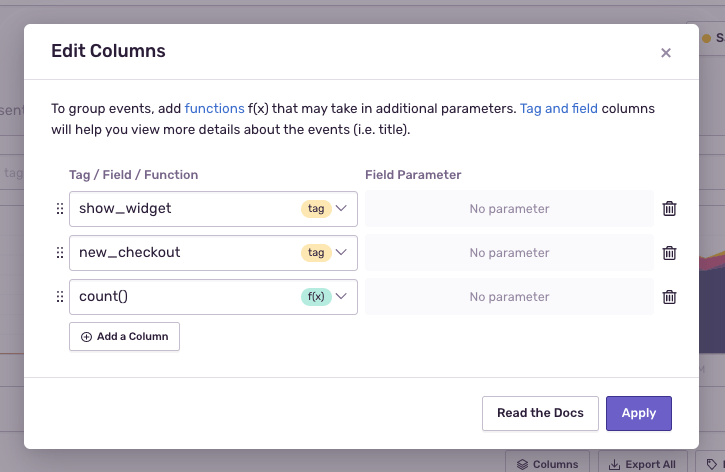Follow the Tag and field link
The image size is (725, 472).
(x=558, y=108)
